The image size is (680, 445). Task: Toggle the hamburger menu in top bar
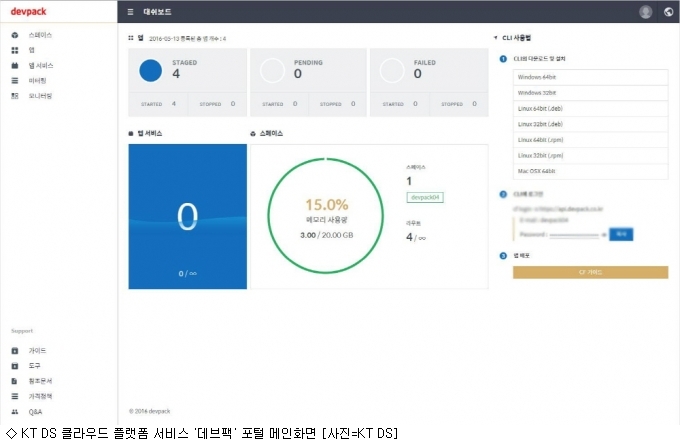pyautogui.click(x=130, y=12)
